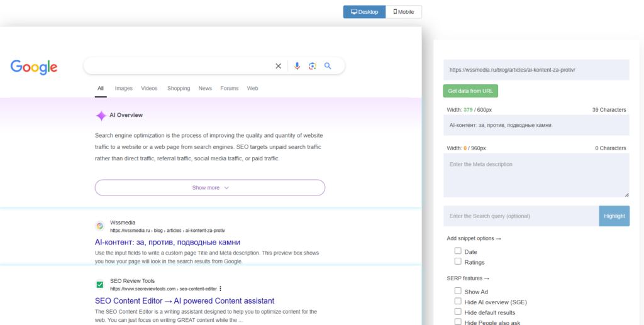The image size is (644, 325).
Task: Focus the Meta description text area
Action: point(536,175)
